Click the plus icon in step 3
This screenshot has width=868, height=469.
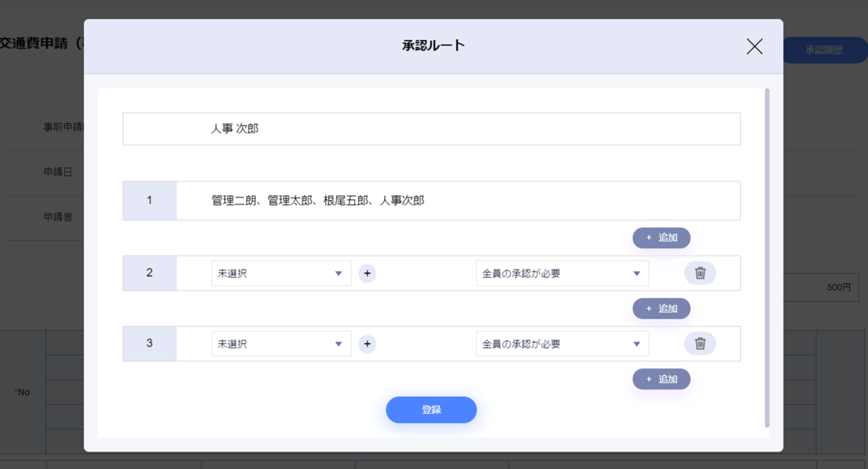[367, 344]
